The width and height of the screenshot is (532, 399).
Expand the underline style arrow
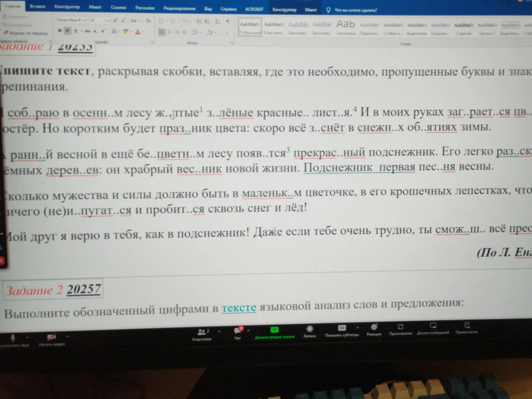pyautogui.click(x=81, y=31)
